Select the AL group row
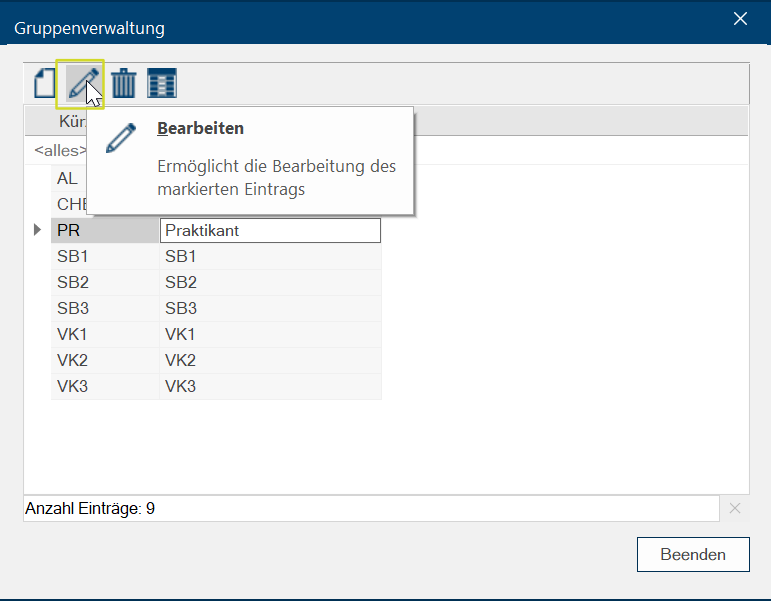The width and height of the screenshot is (771, 601). pos(68,179)
